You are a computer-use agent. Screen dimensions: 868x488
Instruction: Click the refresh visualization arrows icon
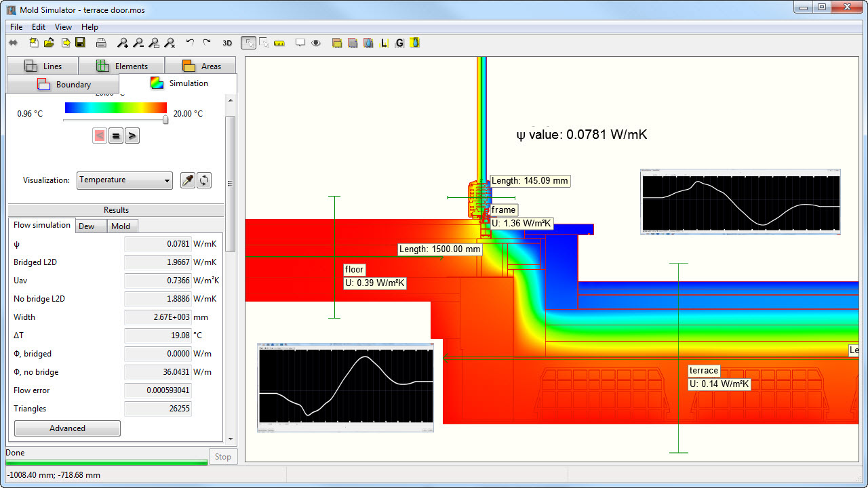(204, 180)
